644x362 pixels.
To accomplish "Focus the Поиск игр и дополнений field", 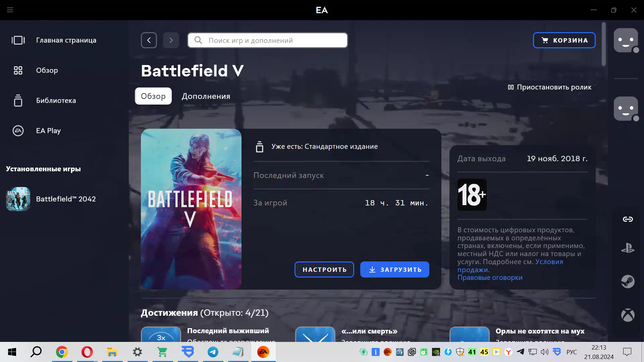I will coord(268,40).
